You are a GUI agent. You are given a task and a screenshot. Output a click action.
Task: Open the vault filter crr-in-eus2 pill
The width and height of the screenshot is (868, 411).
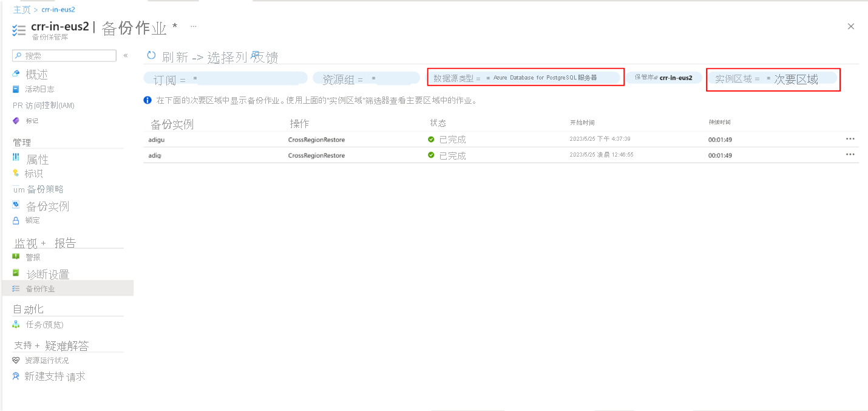[664, 78]
